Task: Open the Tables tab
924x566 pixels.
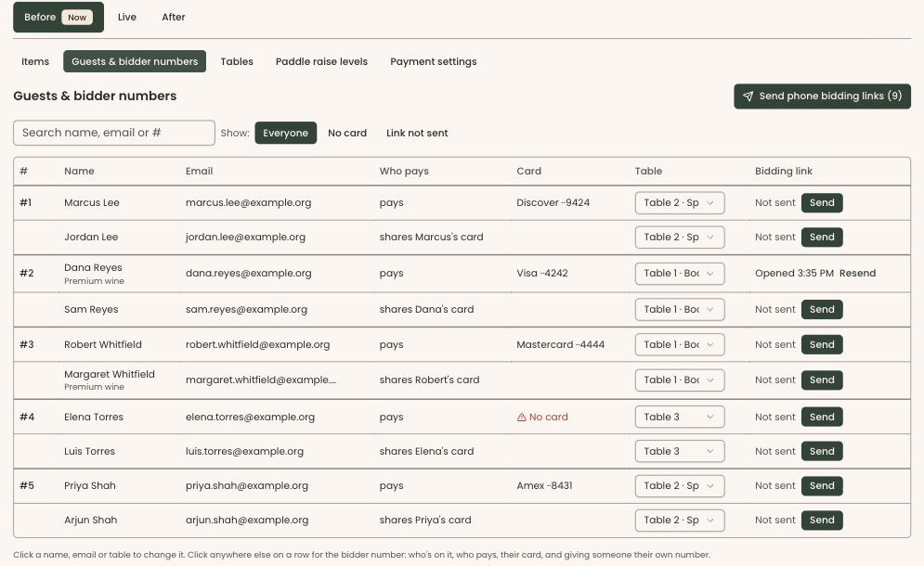Action: (237, 61)
